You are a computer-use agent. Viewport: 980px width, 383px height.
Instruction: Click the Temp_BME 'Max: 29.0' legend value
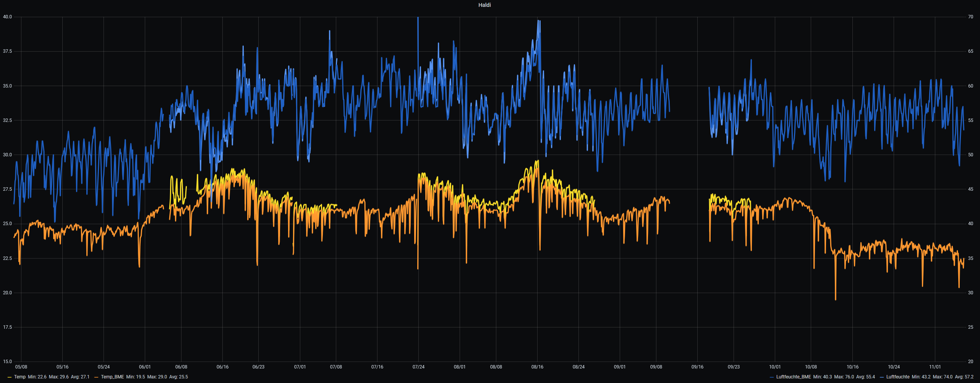pos(157,377)
